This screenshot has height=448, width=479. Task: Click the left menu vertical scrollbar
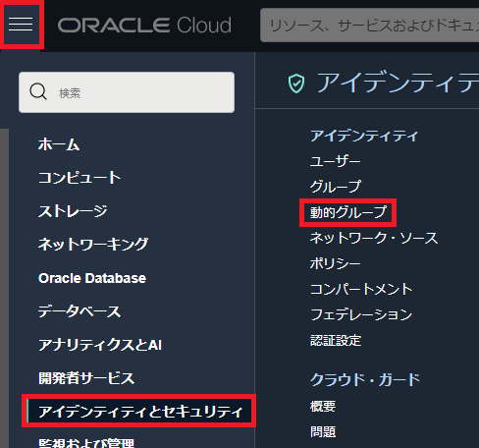4,288
